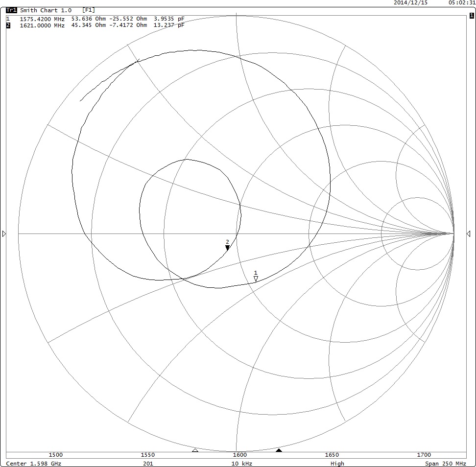Click the 201 points value
Viewport: 476px width, 467px height.
pyautogui.click(x=147, y=464)
